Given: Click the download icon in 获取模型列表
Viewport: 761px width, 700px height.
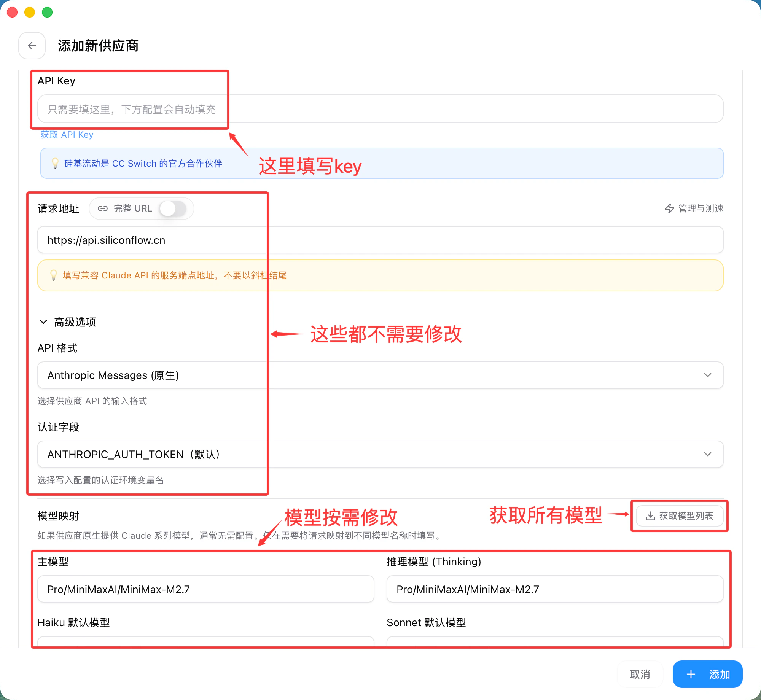Looking at the screenshot, I should [650, 516].
